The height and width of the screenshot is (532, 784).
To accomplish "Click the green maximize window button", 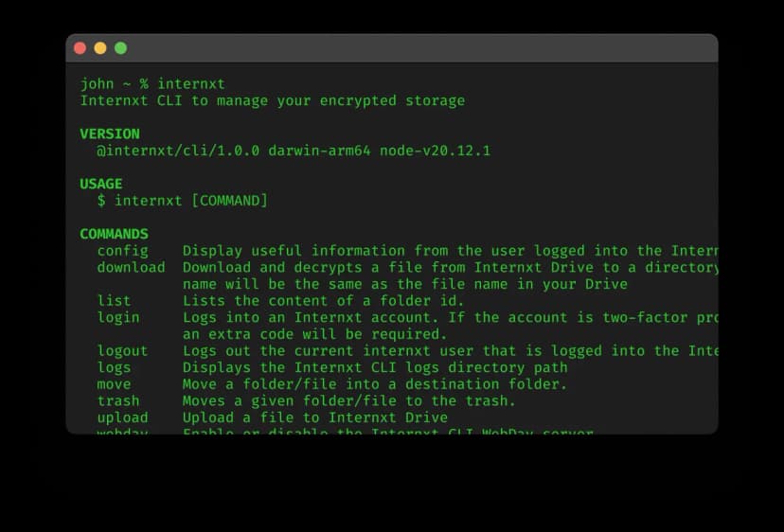I will point(121,48).
